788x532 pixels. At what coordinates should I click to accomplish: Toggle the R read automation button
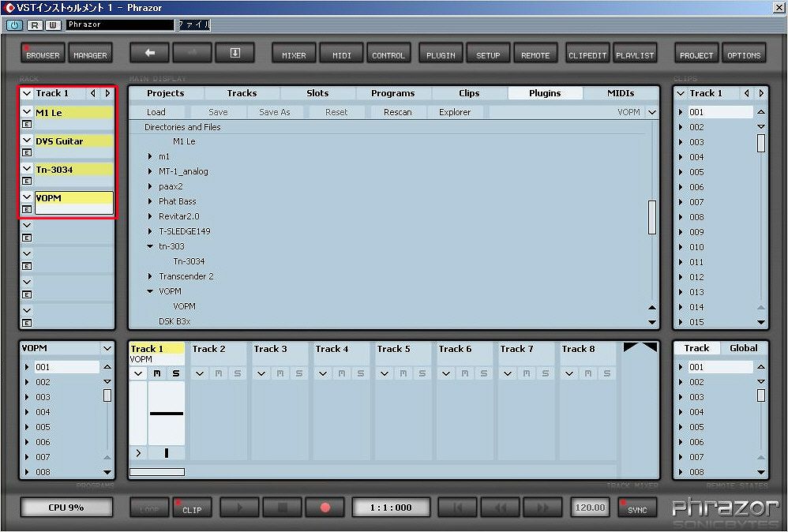click(34, 24)
